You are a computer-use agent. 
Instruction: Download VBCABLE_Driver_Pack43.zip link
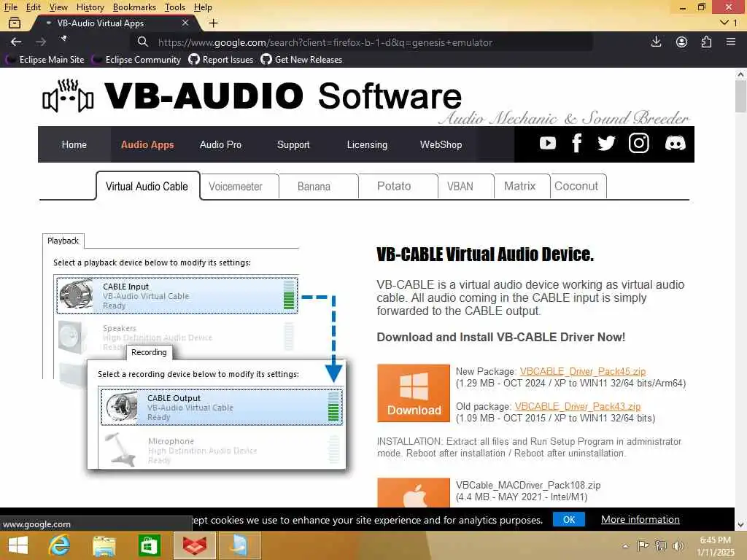pyautogui.click(x=578, y=407)
